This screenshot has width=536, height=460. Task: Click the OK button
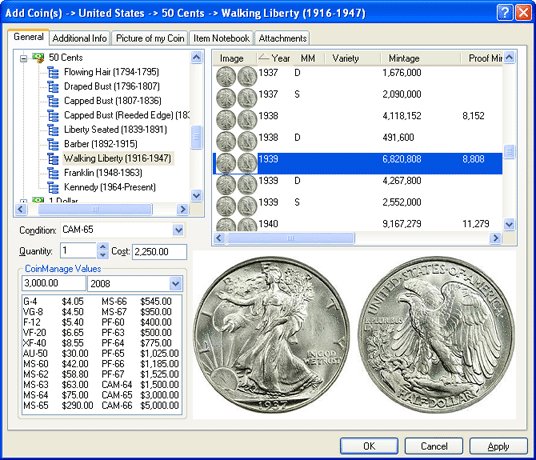[369, 446]
